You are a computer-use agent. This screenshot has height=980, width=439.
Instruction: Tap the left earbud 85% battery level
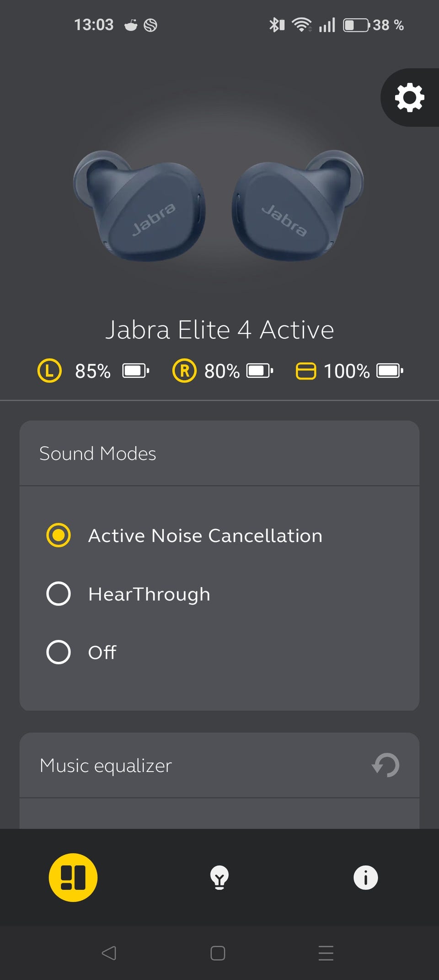(93, 371)
